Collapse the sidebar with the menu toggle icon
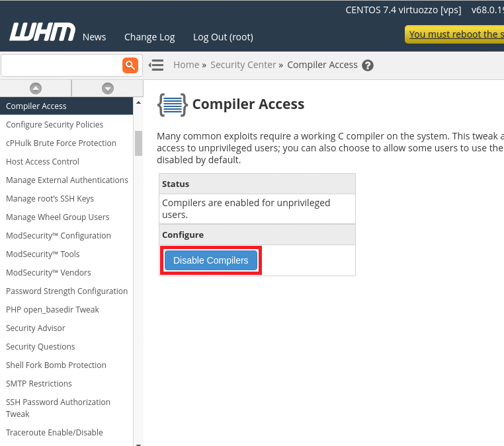The height and width of the screenshot is (446, 504). coord(156,65)
